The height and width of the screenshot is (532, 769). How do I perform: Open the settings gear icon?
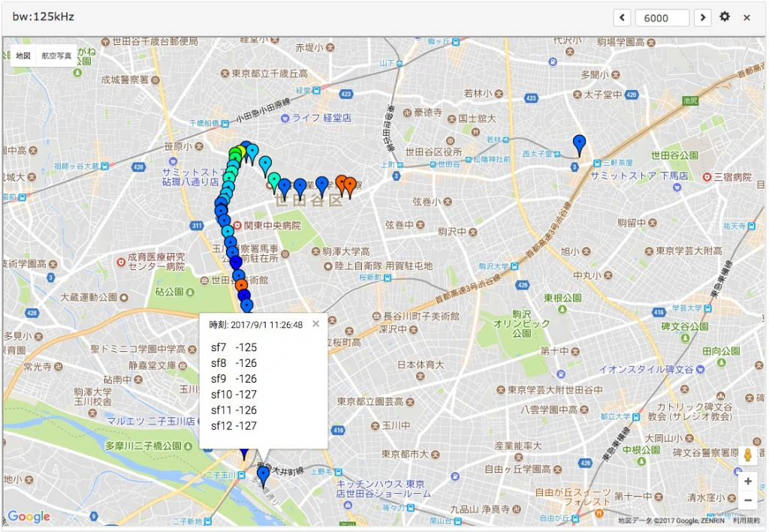tap(725, 17)
